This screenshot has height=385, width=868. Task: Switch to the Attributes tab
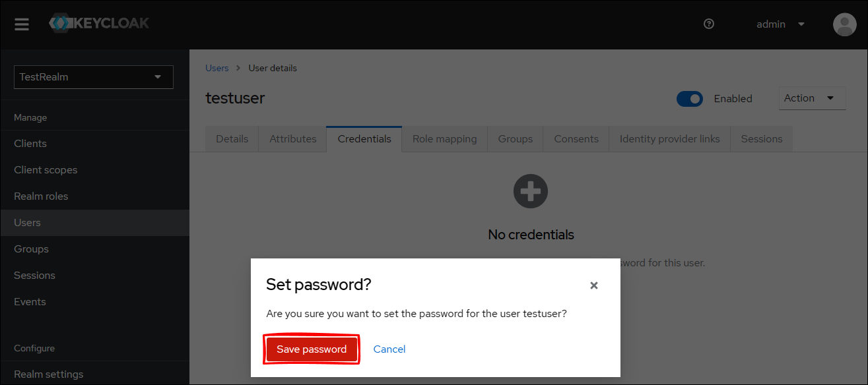coord(292,139)
